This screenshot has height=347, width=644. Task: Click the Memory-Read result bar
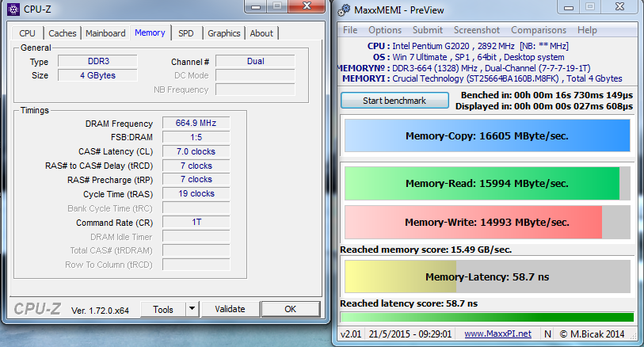pyautogui.click(x=487, y=183)
